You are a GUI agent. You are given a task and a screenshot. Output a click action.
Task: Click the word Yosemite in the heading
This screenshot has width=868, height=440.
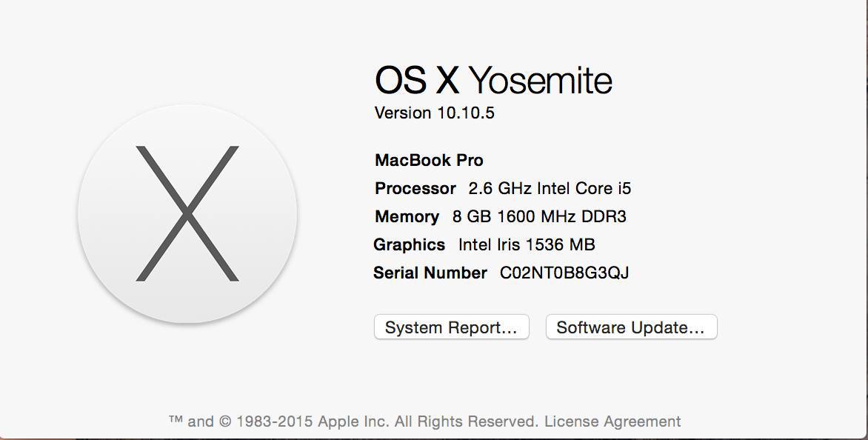[541, 80]
